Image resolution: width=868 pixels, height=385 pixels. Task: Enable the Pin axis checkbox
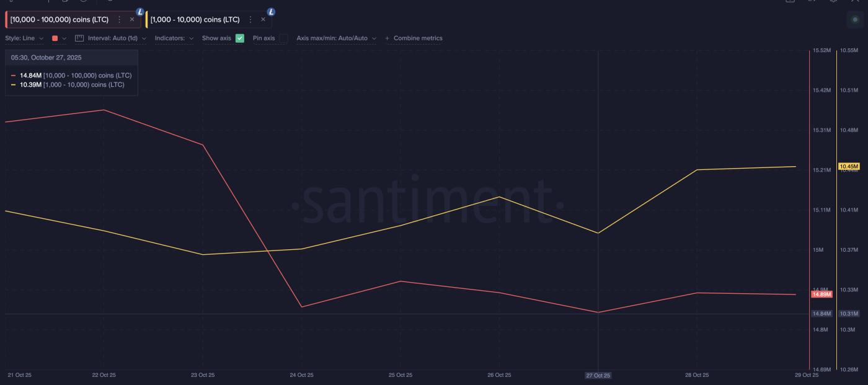(x=282, y=38)
